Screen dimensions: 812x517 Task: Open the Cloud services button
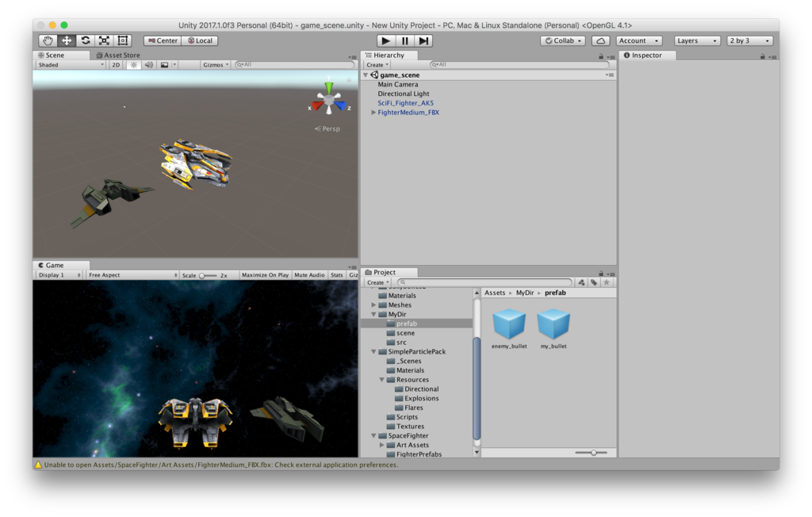(601, 40)
